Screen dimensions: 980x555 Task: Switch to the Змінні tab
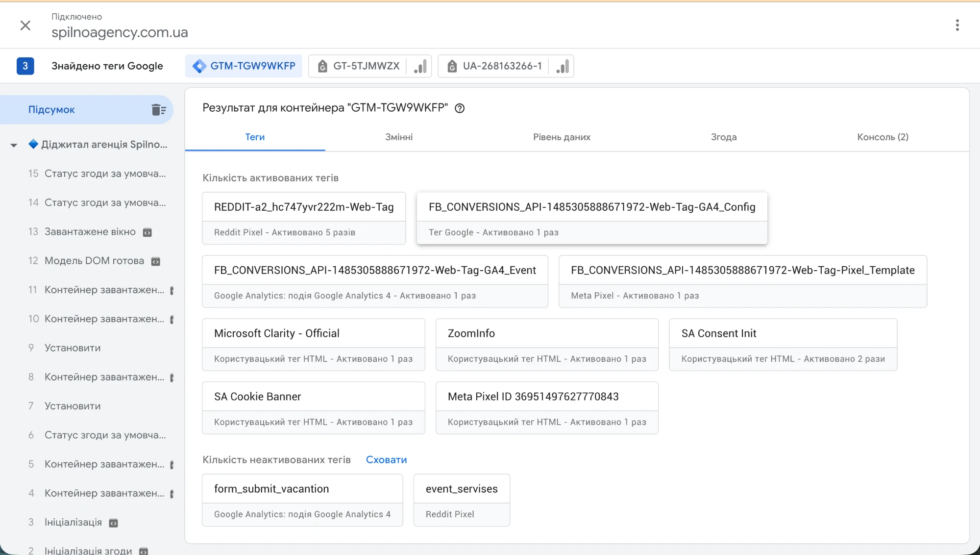(x=399, y=137)
